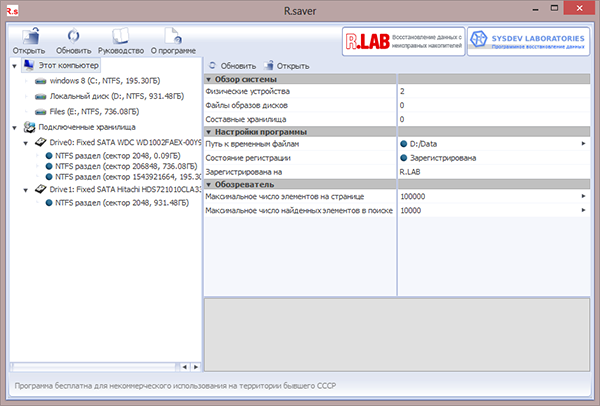Image resolution: width=600 pixels, height=406 pixels.
Task: Click the Обновить icon in main toolbar
Action: click(x=73, y=36)
